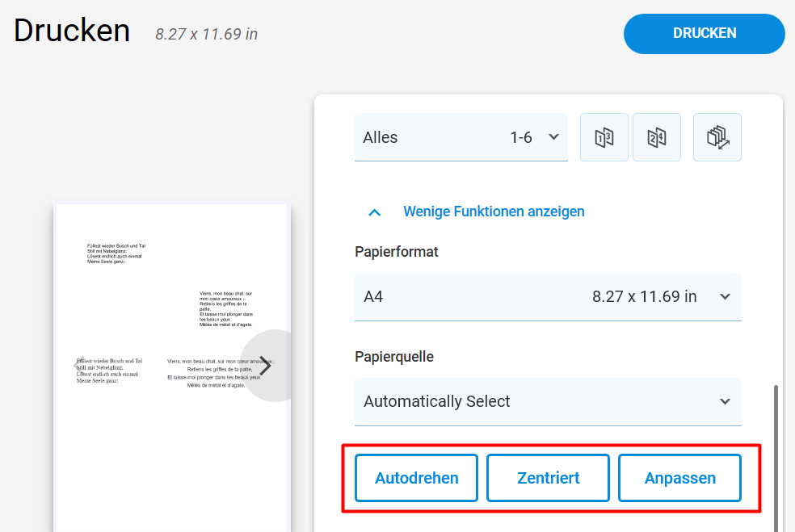
Task: Expand the Automatically Select Papierquelle dropdown
Action: tap(548, 402)
